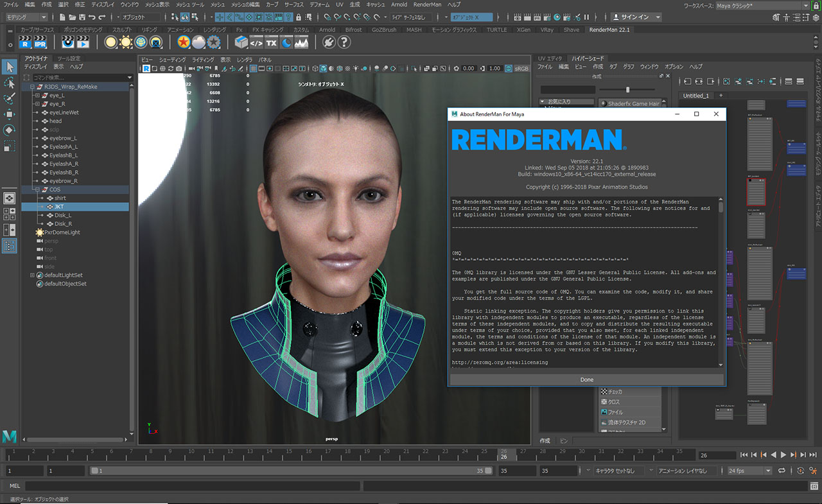This screenshot has width=822, height=504.
Task: Click the range slider bar below timeline
Action: tap(291, 471)
